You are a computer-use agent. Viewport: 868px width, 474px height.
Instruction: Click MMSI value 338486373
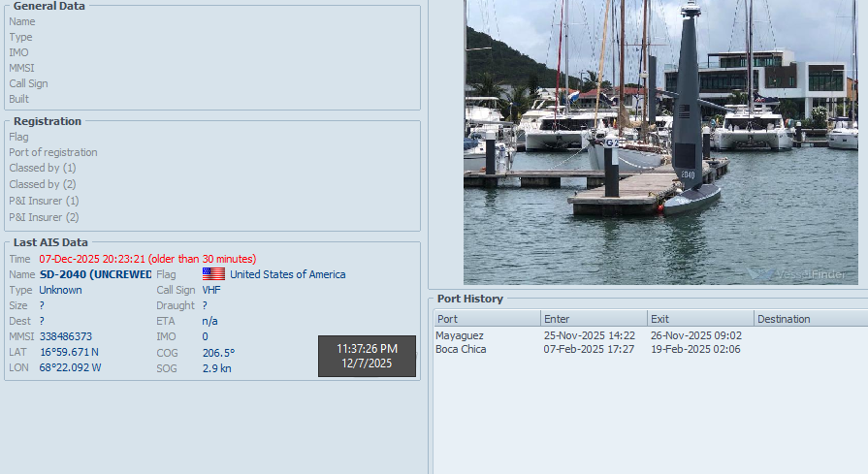click(66, 336)
